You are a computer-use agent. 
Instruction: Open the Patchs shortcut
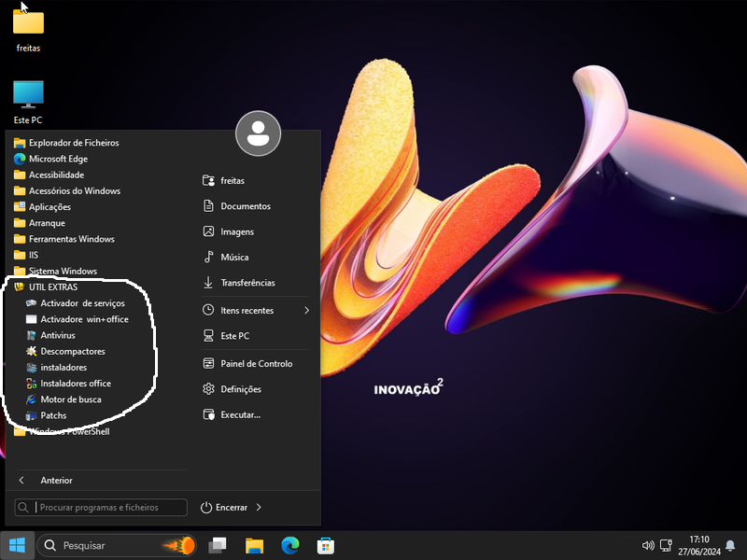point(46,415)
